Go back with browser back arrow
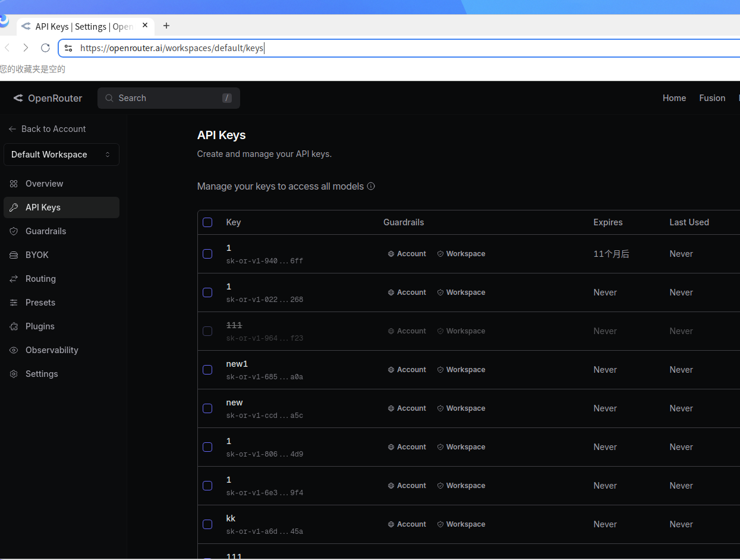The height and width of the screenshot is (560, 740). click(7, 48)
